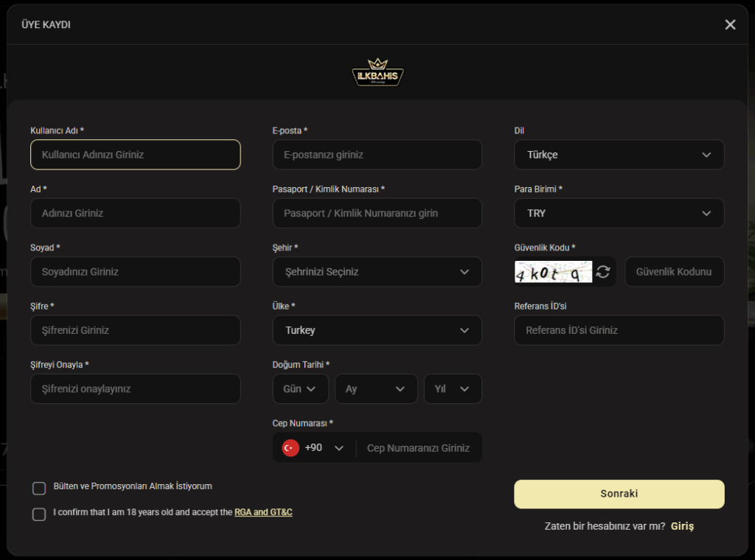Viewport: 755px width, 560px height.
Task: Click the Turkish flag icon in phone field
Action: tap(290, 448)
